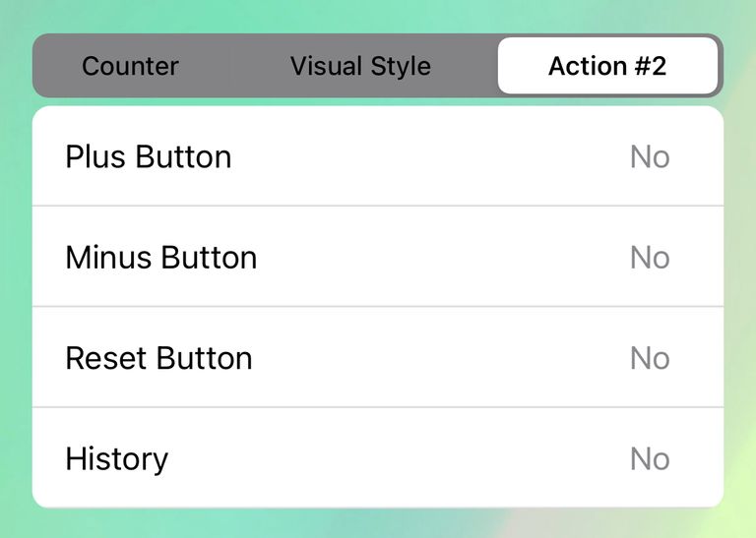Click the word Counter in segmented control
Viewport: 756px width, 538px height.
(130, 66)
